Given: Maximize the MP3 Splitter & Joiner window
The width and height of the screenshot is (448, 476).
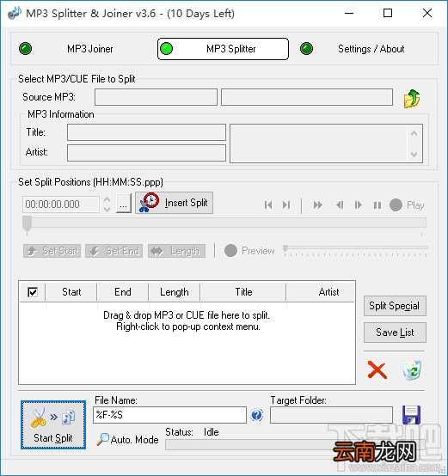Looking at the screenshot, I should 388,13.
